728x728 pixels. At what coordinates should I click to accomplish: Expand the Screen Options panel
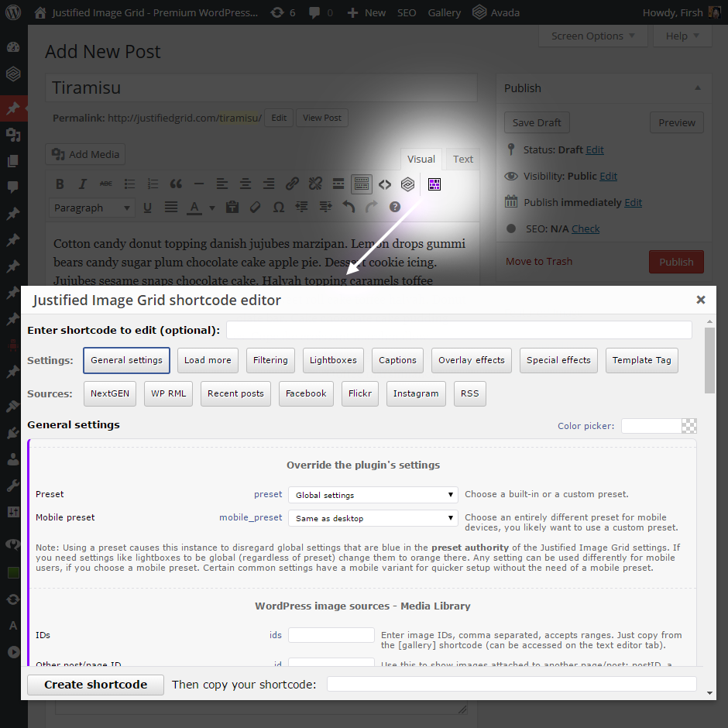pyautogui.click(x=593, y=36)
